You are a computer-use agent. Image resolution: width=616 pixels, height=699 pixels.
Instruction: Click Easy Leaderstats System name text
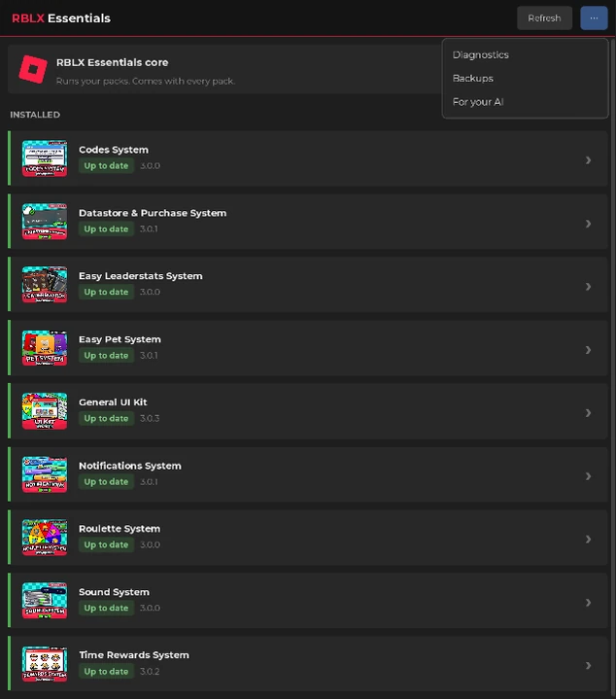point(140,276)
